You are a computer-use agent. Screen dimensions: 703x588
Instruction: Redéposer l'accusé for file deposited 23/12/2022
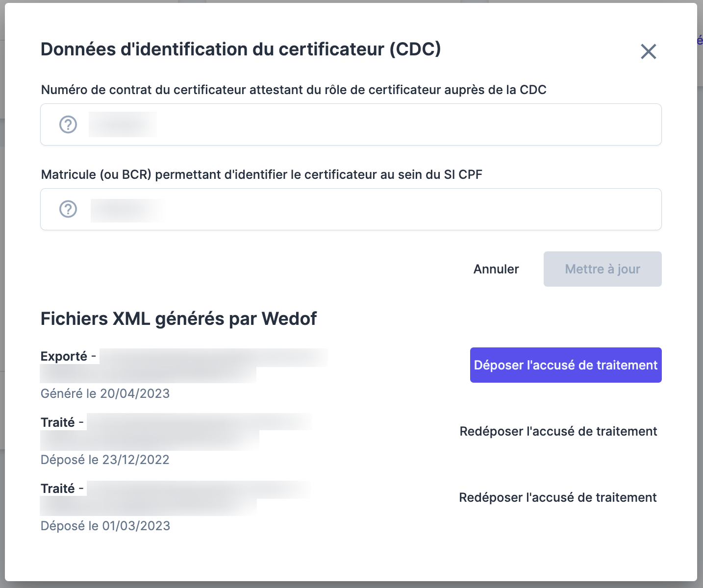click(558, 431)
